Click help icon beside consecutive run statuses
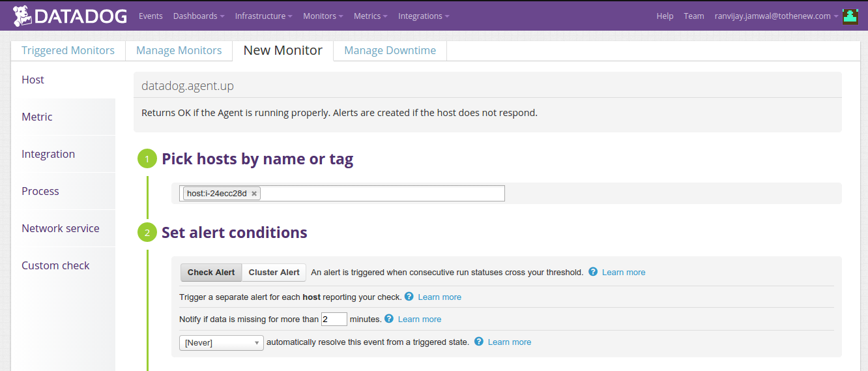868x371 pixels. pyautogui.click(x=593, y=272)
